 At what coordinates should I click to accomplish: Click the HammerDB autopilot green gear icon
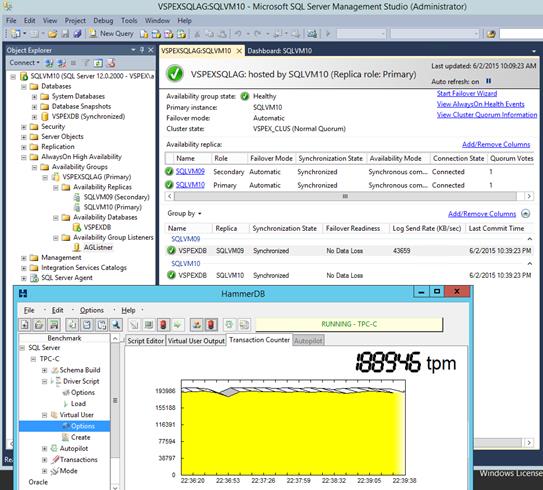229,325
